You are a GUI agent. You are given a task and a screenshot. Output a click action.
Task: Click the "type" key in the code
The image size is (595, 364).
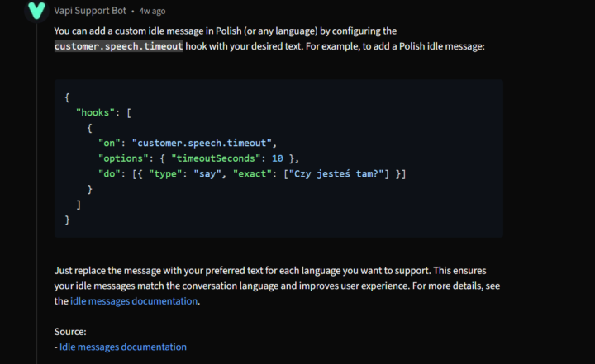[164, 174]
